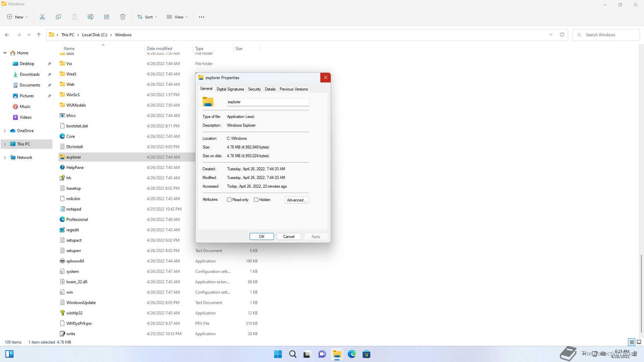Show recent locations dropdown arrow
The height and width of the screenshot is (362, 644).
(29, 35)
